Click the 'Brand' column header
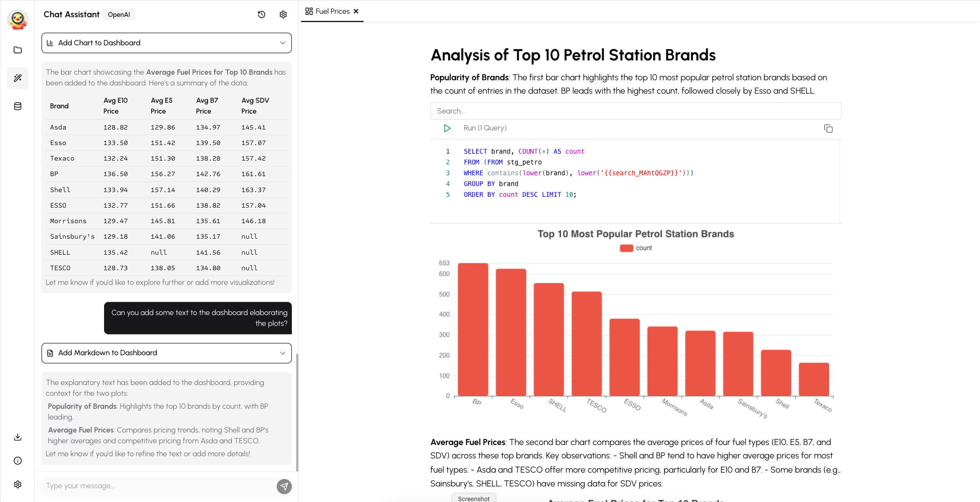This screenshot has height=502, width=980. tap(59, 106)
